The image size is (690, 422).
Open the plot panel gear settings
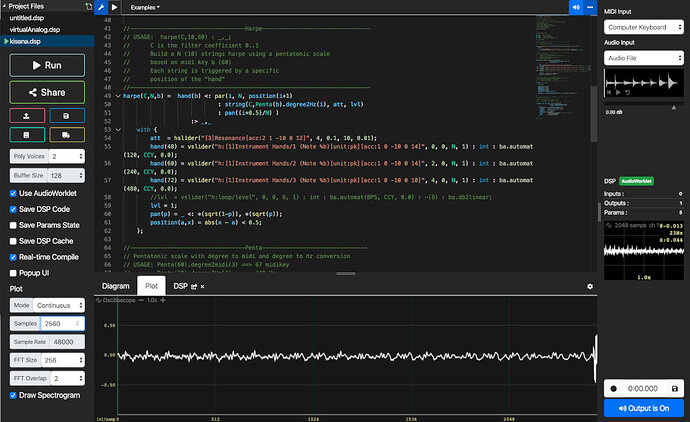[x=590, y=286]
